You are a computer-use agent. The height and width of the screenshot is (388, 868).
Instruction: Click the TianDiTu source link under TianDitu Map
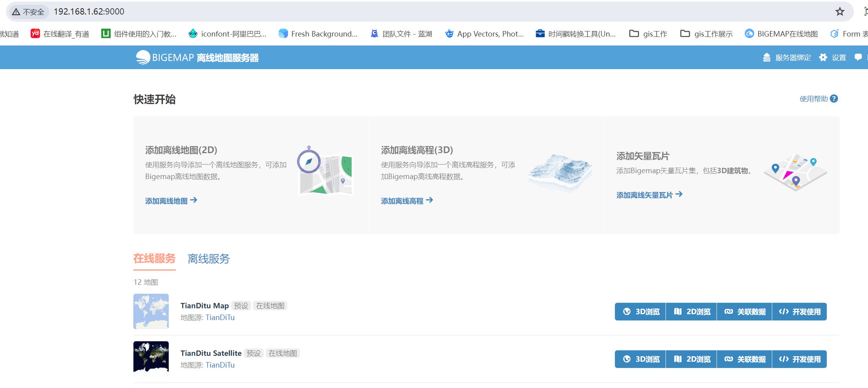coord(220,317)
